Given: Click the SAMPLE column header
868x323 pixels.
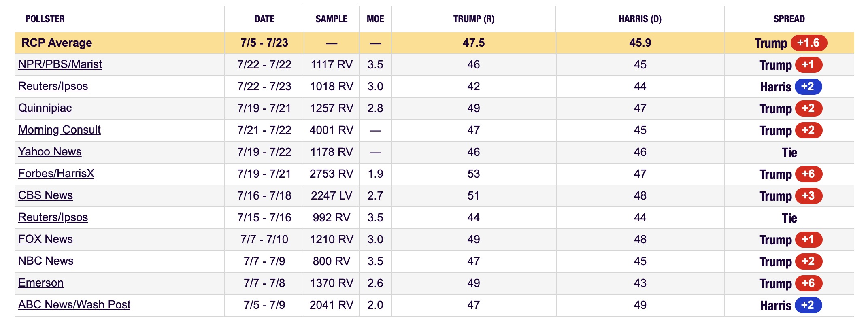Looking at the screenshot, I should [x=332, y=19].
